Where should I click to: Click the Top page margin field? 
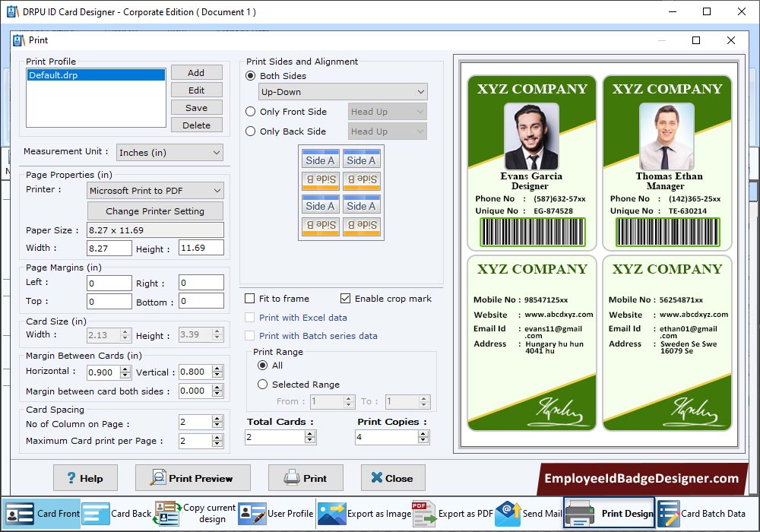point(109,302)
